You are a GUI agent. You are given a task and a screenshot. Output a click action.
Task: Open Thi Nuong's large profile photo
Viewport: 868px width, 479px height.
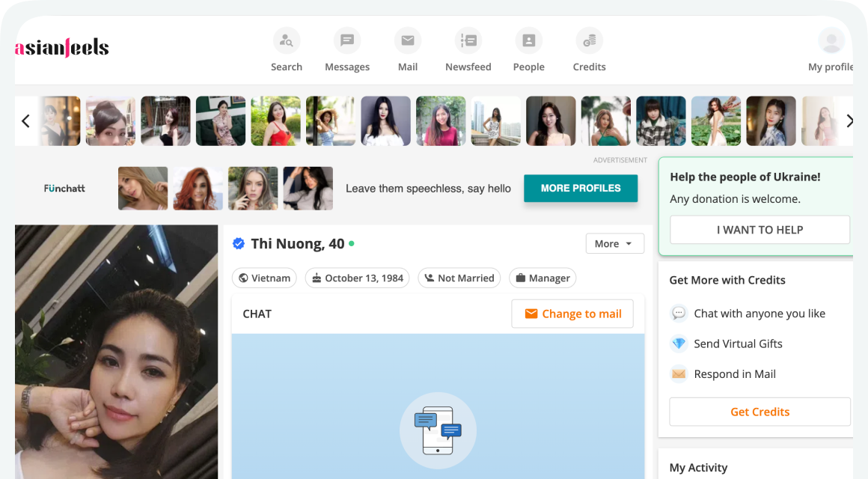[x=117, y=352]
